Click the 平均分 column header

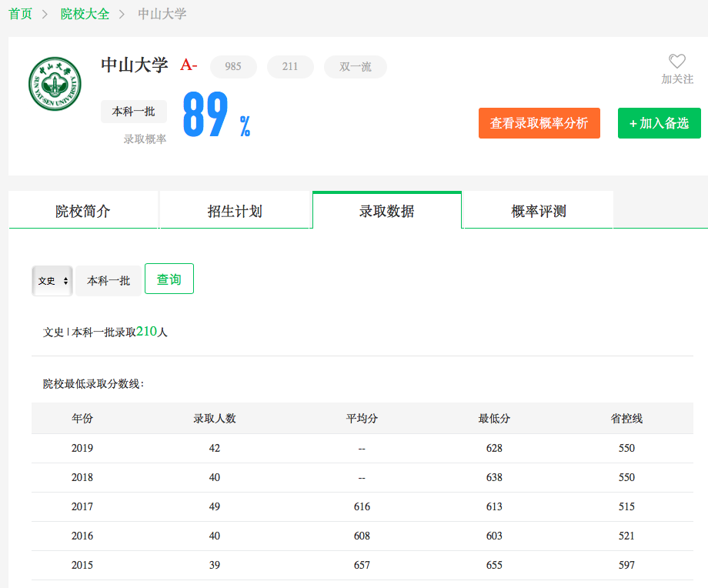pos(362,418)
